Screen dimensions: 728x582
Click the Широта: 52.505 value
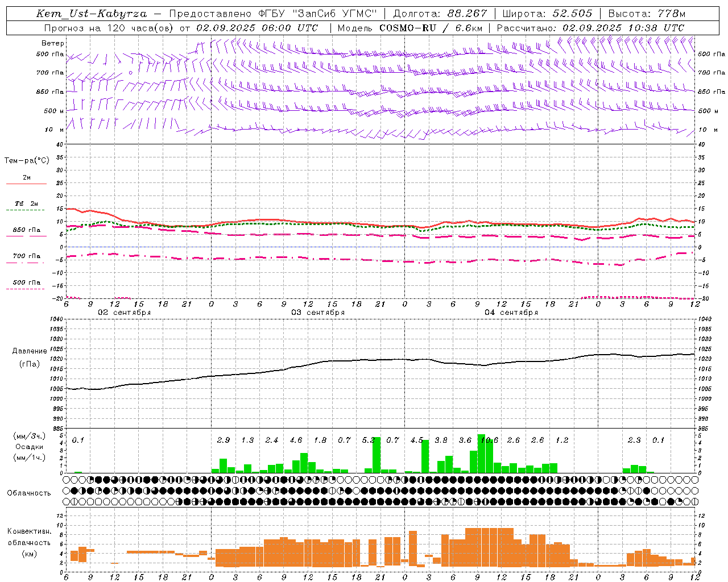click(x=548, y=14)
